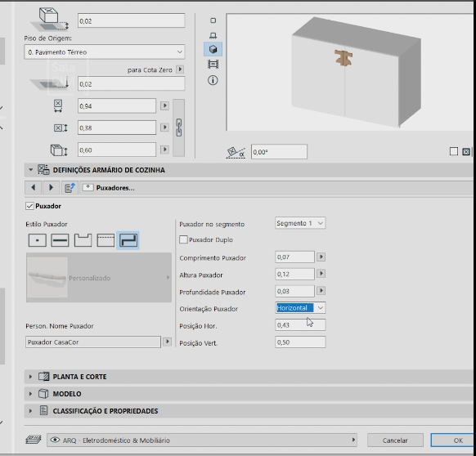Toggle the dimension chain link icon
Image resolution: width=476 pixels, height=456 pixels.
click(x=179, y=127)
